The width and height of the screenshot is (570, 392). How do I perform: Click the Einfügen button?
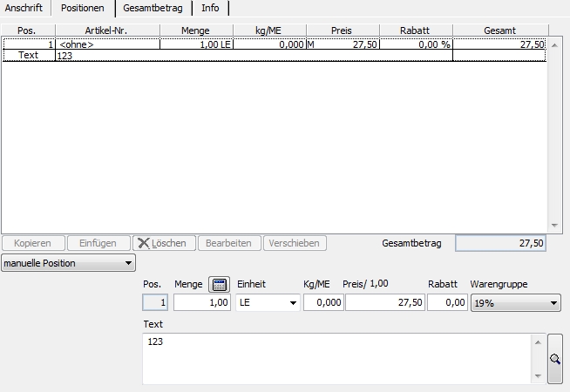click(98, 243)
